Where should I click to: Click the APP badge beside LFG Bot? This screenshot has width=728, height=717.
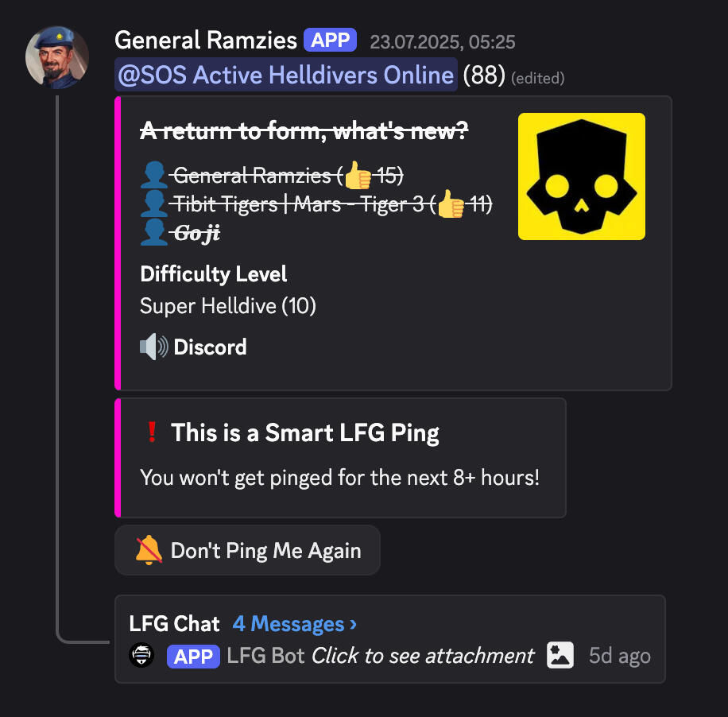193,656
